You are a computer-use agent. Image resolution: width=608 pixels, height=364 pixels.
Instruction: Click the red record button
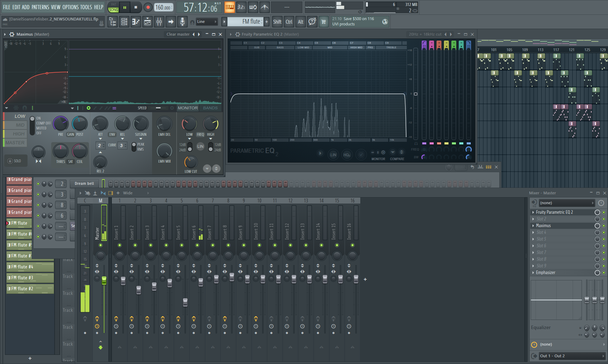point(148,7)
